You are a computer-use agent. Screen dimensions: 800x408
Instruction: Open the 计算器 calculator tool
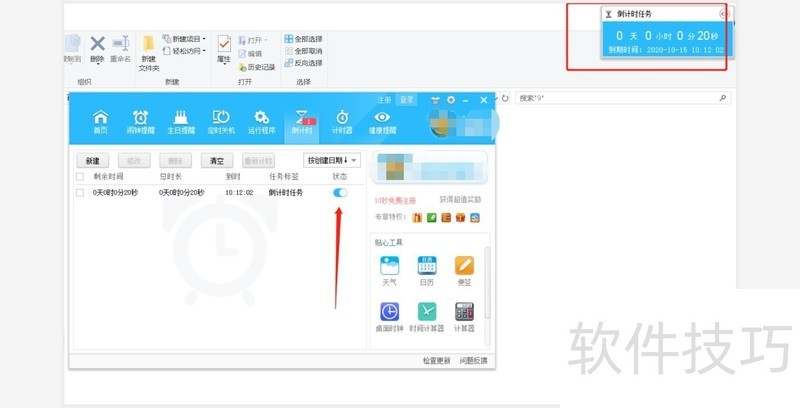(x=464, y=317)
